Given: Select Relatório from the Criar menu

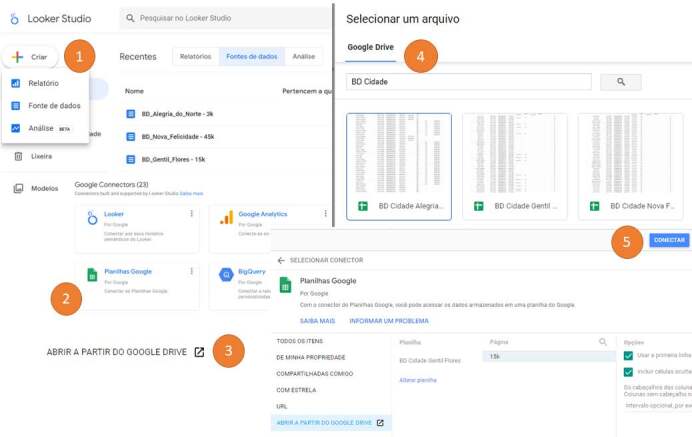Looking at the screenshot, I should click(43, 83).
